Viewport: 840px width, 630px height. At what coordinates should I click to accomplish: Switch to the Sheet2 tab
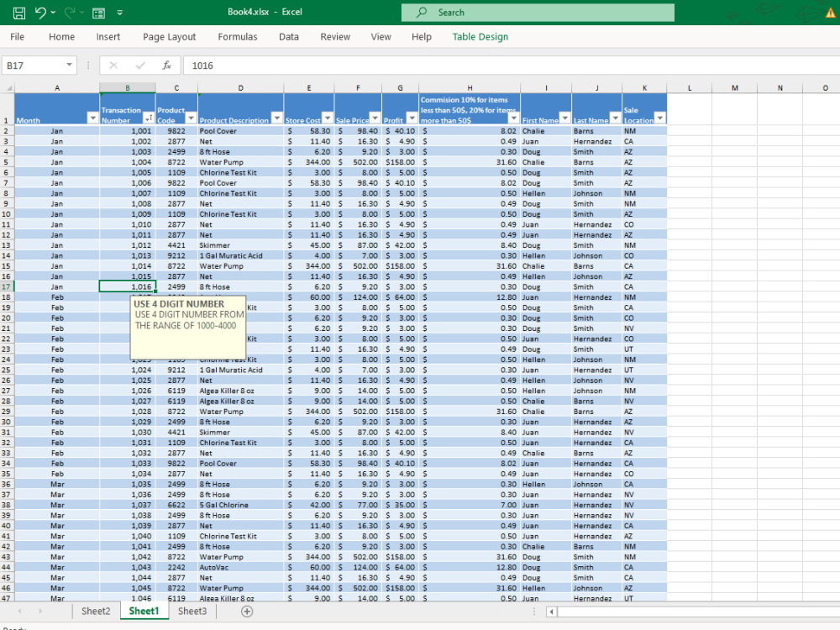(x=96, y=612)
